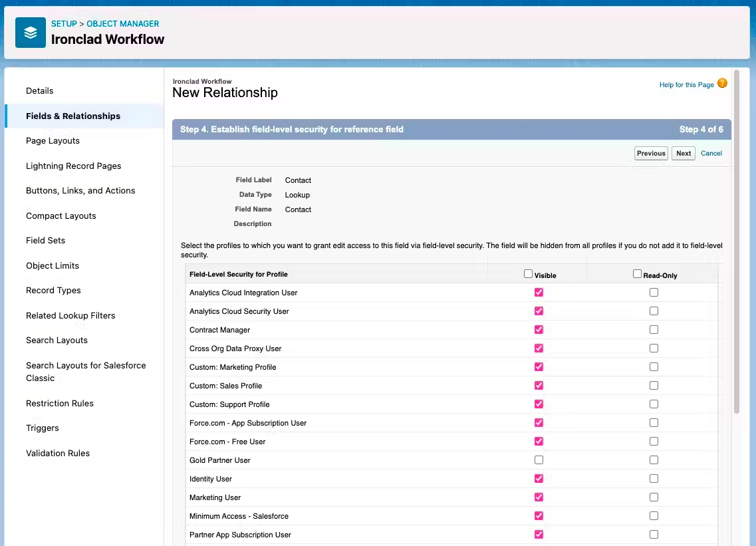Open Validation Rules section

[58, 453]
